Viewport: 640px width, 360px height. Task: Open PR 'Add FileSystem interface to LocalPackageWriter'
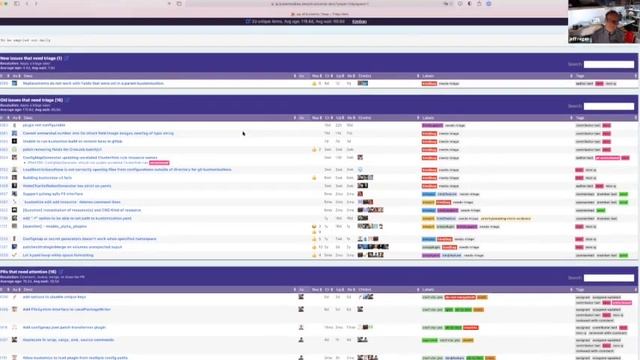tap(67, 309)
